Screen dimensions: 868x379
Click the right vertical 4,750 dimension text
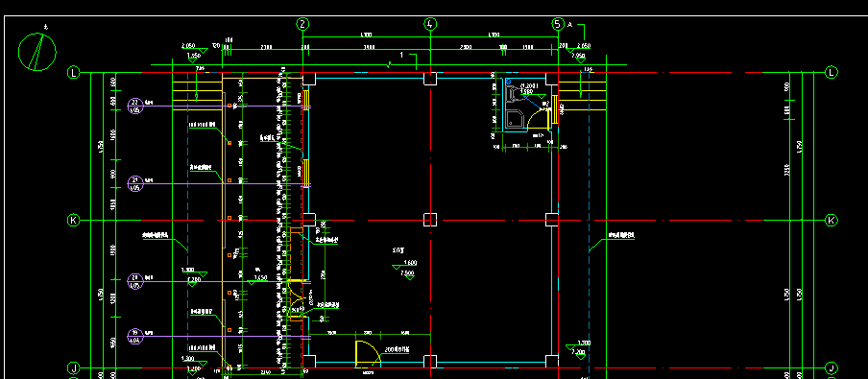click(800, 147)
